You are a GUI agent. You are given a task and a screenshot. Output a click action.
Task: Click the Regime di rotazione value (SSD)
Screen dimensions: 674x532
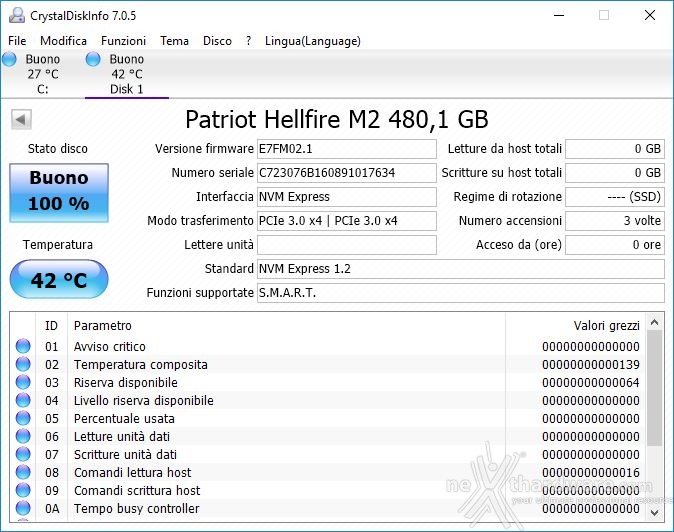615,197
